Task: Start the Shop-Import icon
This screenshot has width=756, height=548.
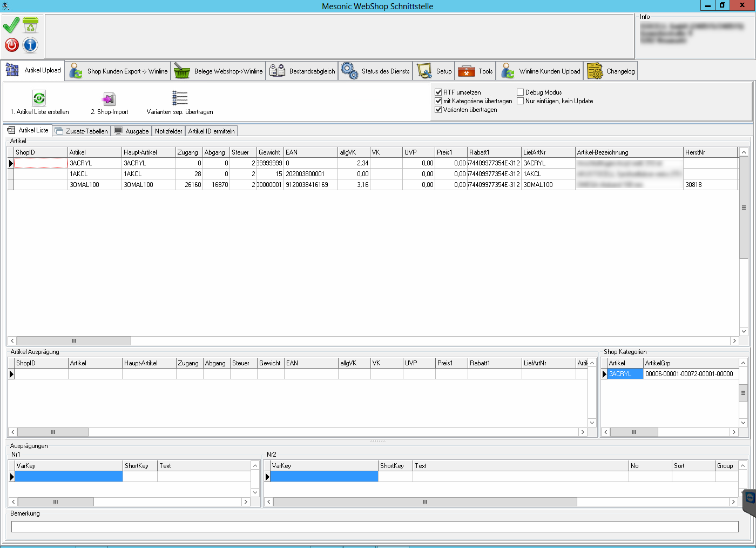Action: coord(109,99)
